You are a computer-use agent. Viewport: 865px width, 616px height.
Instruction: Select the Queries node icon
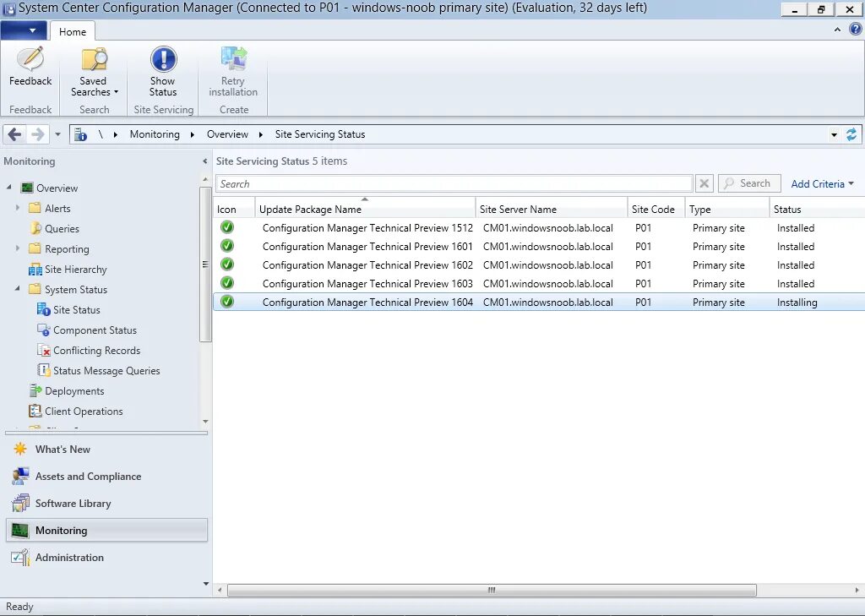coord(35,228)
